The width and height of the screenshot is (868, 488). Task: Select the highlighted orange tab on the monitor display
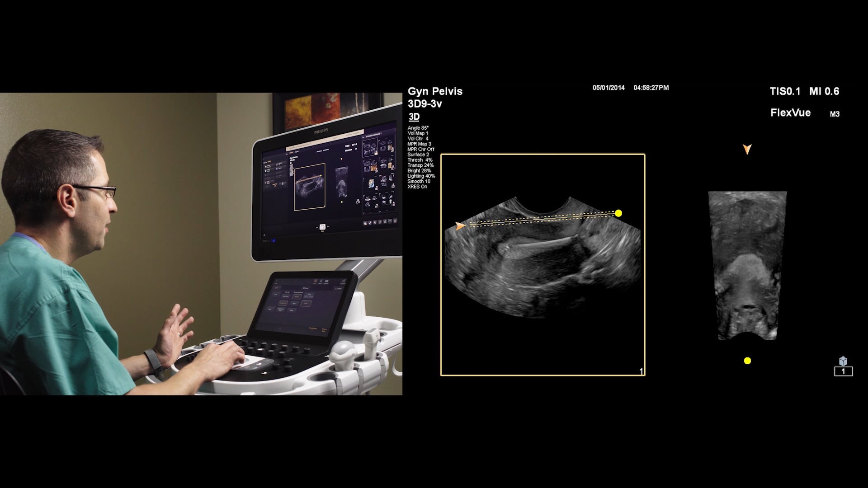tap(291, 152)
